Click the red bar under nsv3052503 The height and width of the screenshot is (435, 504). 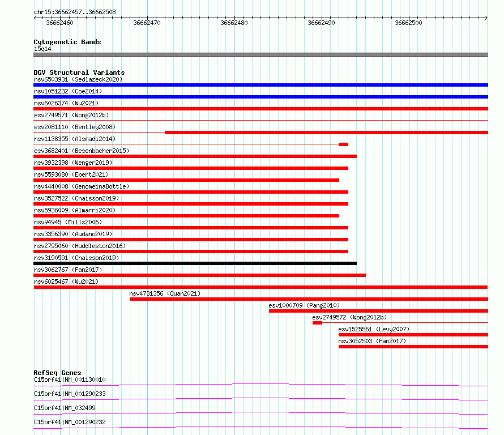(413, 347)
